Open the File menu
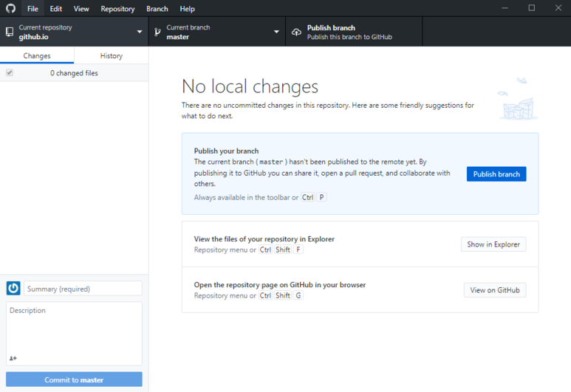 (33, 8)
